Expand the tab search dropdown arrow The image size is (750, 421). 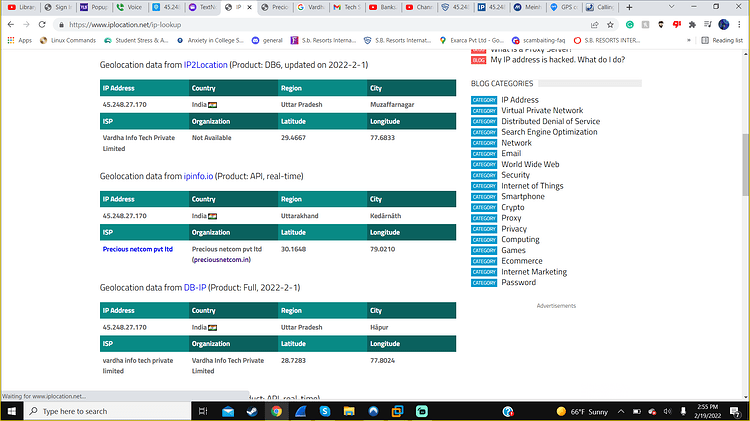click(x=671, y=7)
